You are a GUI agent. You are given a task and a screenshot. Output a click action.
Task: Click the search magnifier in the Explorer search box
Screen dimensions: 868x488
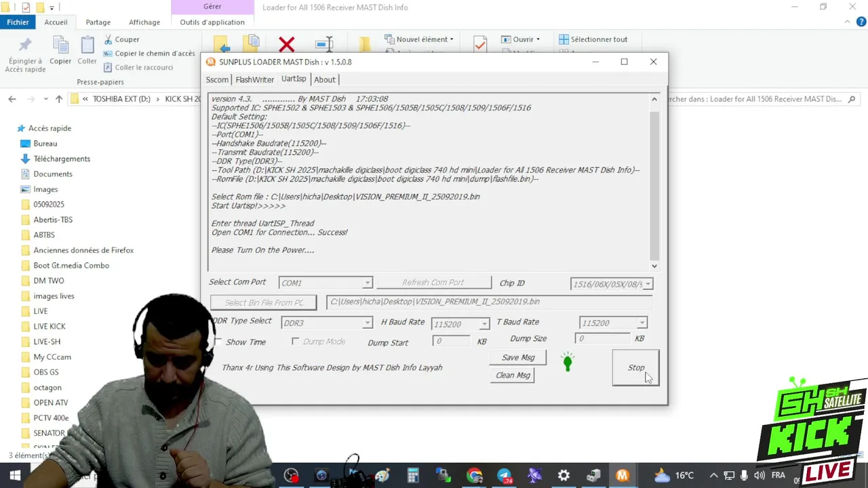pos(852,99)
